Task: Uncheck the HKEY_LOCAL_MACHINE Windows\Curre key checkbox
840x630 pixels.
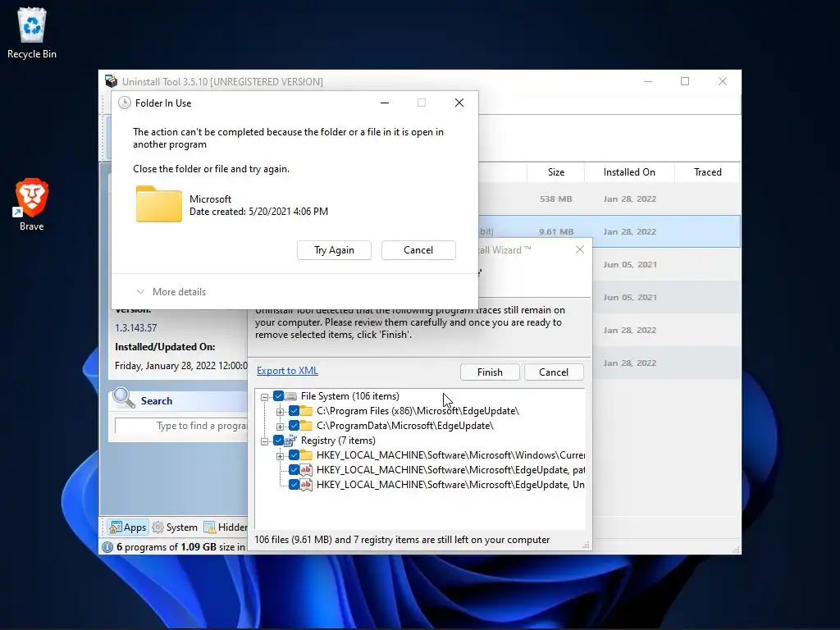Action: 294,454
